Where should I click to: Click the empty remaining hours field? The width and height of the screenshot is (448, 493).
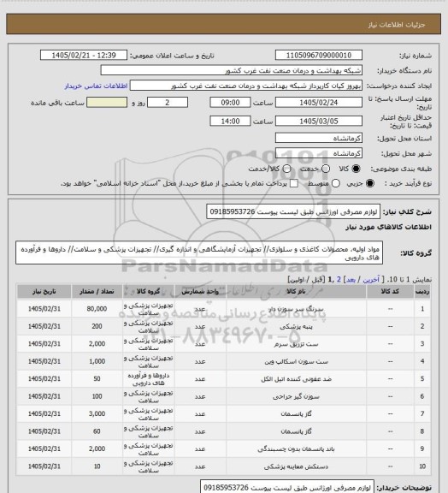(x=107, y=103)
